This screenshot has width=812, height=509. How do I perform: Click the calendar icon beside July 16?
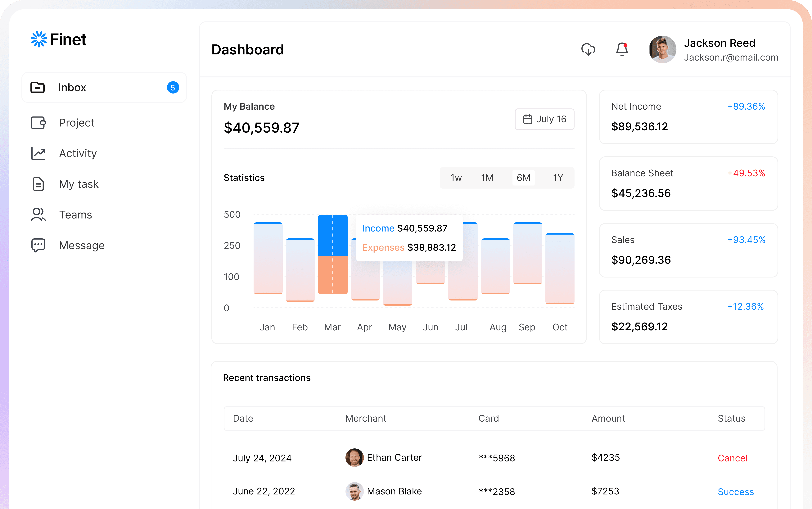coord(527,119)
